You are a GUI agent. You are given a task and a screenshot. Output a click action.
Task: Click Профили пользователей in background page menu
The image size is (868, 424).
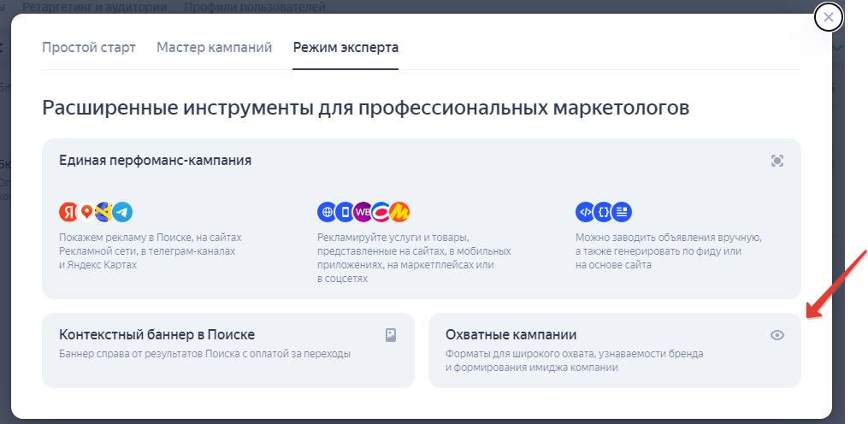click(x=255, y=7)
